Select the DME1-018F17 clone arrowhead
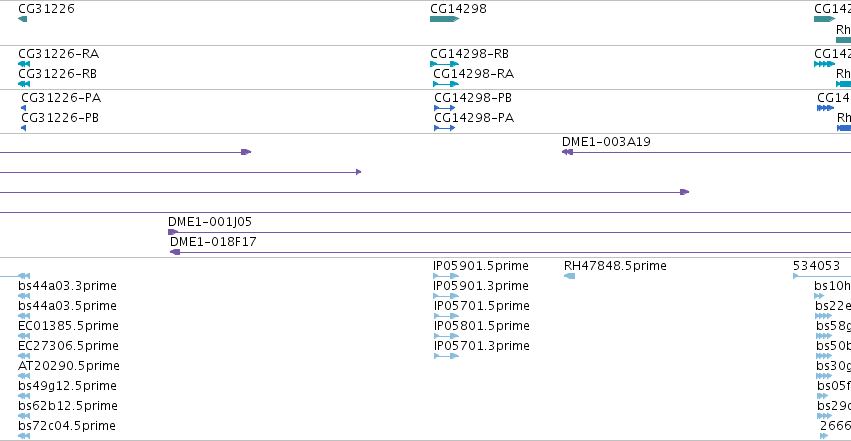This screenshot has height=441, width=851. point(175,252)
